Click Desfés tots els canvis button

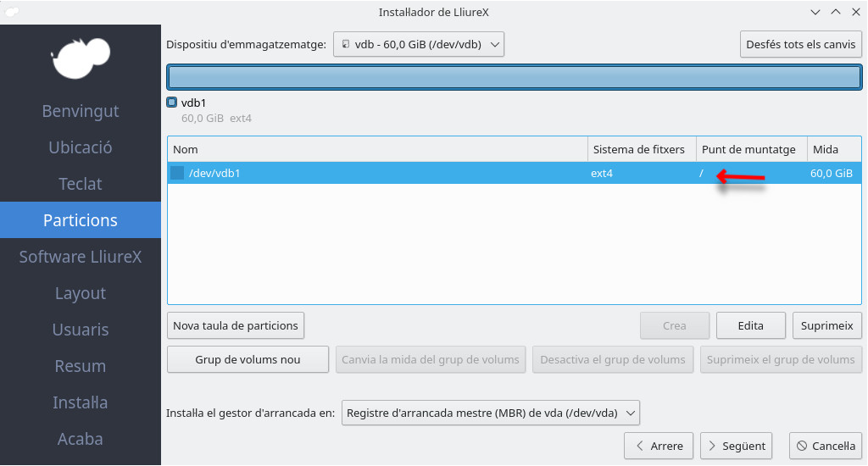tap(800, 44)
